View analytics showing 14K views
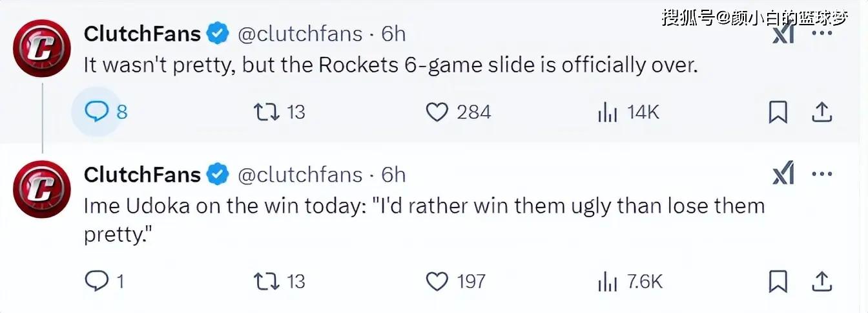 click(x=628, y=113)
